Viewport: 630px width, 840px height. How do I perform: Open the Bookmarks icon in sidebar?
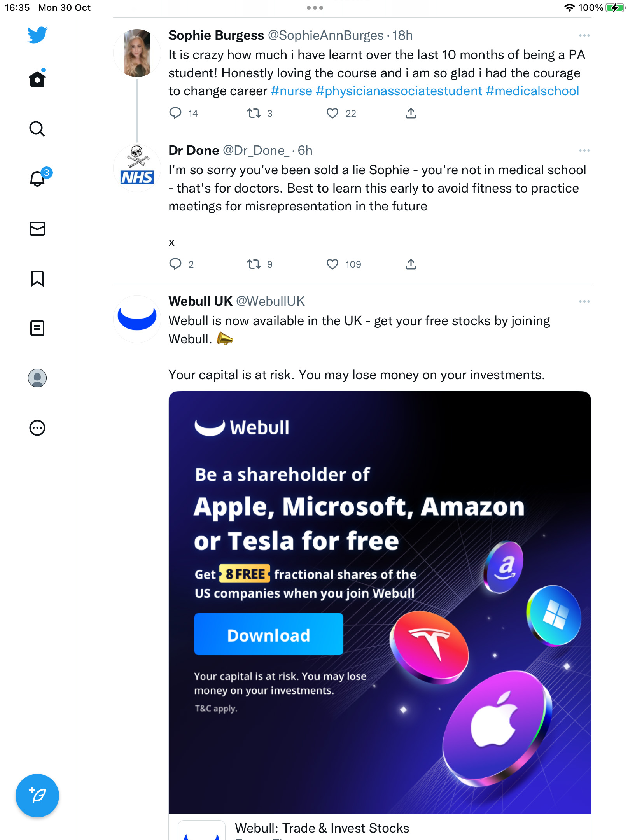pyautogui.click(x=37, y=278)
